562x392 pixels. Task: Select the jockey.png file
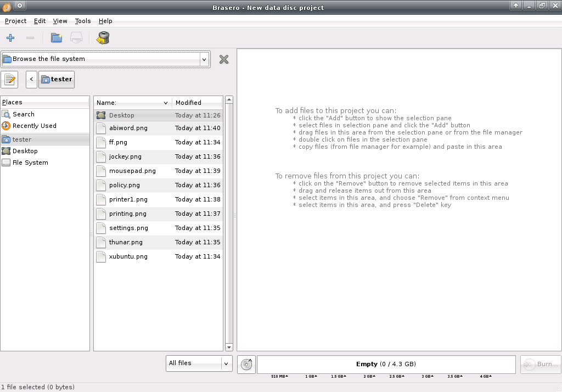click(x=159, y=156)
